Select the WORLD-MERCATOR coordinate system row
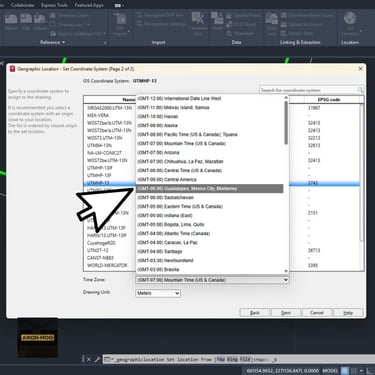375x375 pixels. (222, 265)
